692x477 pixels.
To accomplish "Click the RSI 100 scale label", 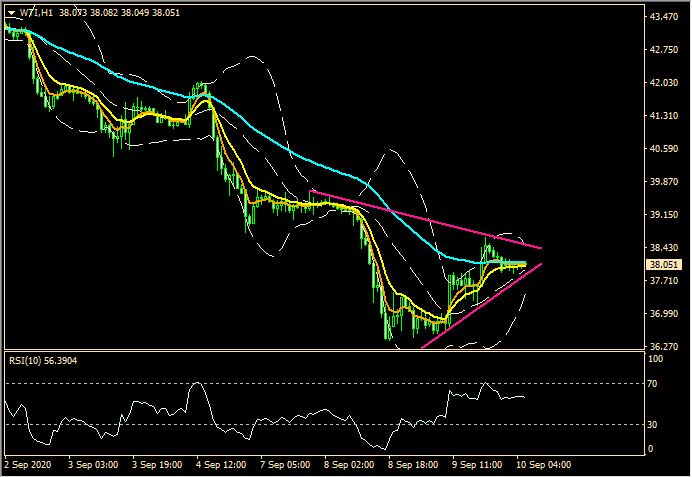I will pos(658,357).
